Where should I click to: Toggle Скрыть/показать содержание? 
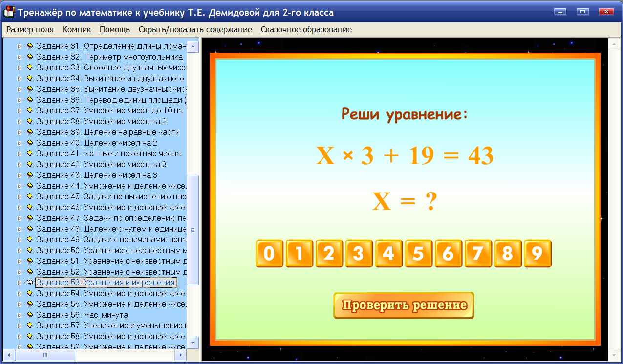click(196, 29)
